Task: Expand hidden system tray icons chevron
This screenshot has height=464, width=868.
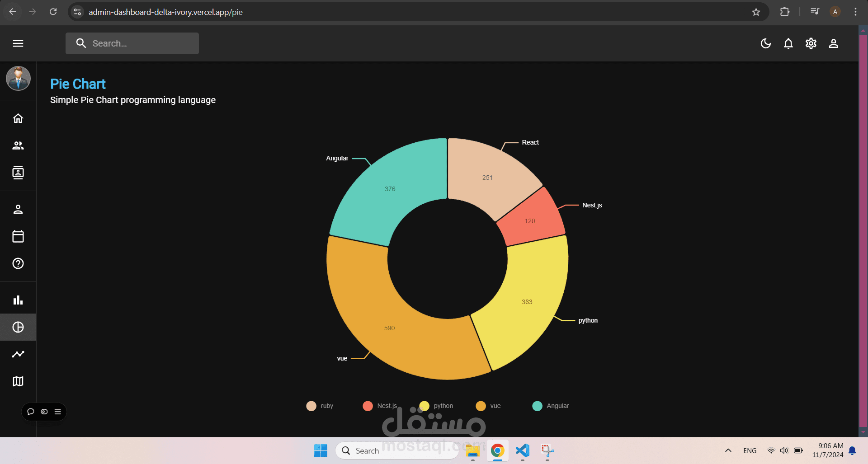Action: [728, 450]
